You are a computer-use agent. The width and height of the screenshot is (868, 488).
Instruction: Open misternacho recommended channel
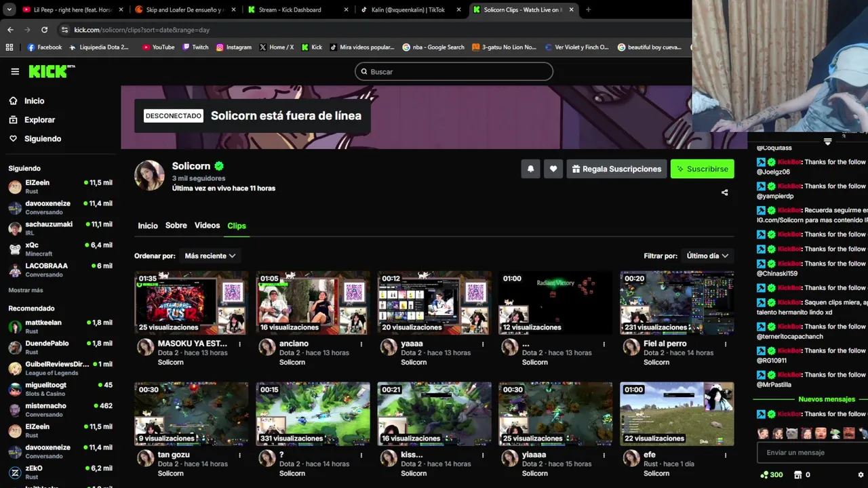[60, 410]
